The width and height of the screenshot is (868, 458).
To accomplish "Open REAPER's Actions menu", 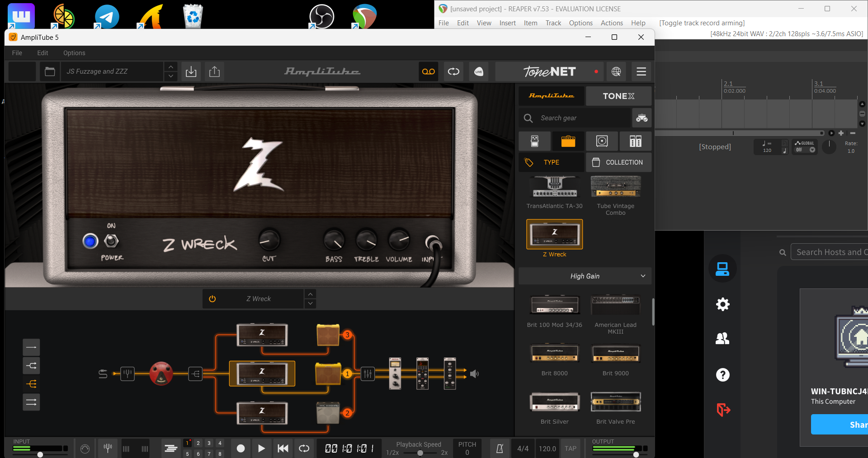I will point(612,23).
